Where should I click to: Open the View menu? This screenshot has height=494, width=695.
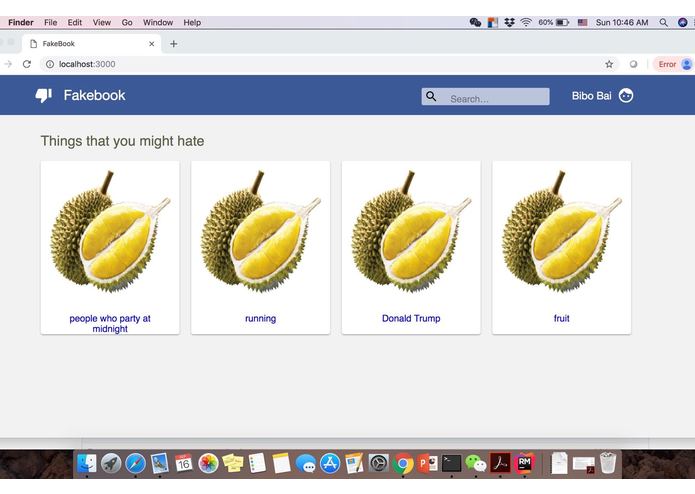(x=102, y=23)
